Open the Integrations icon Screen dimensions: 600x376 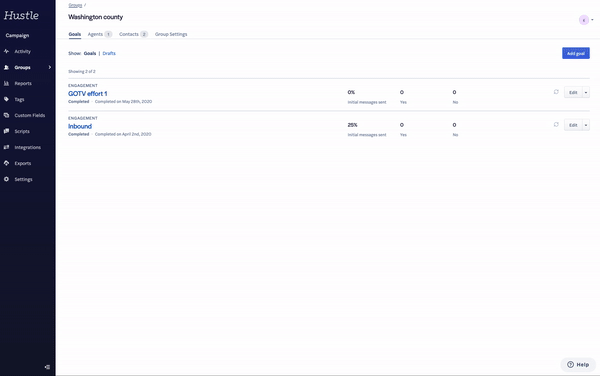coord(7,147)
